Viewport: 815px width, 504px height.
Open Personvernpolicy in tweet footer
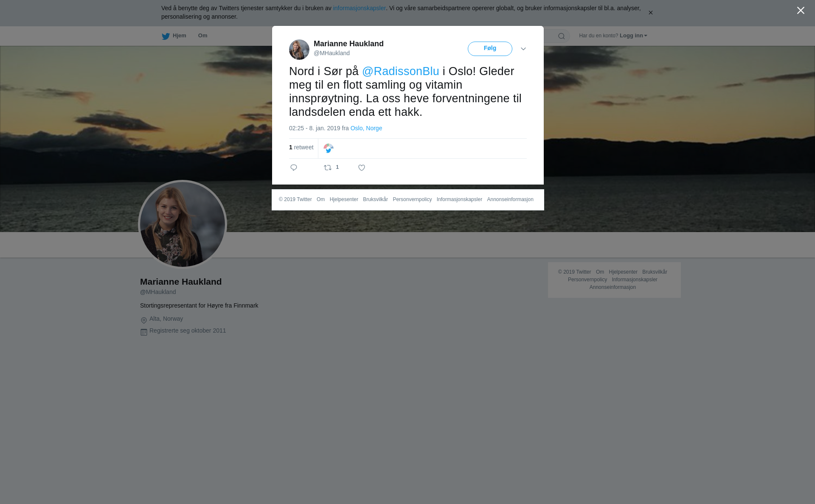pos(412,199)
